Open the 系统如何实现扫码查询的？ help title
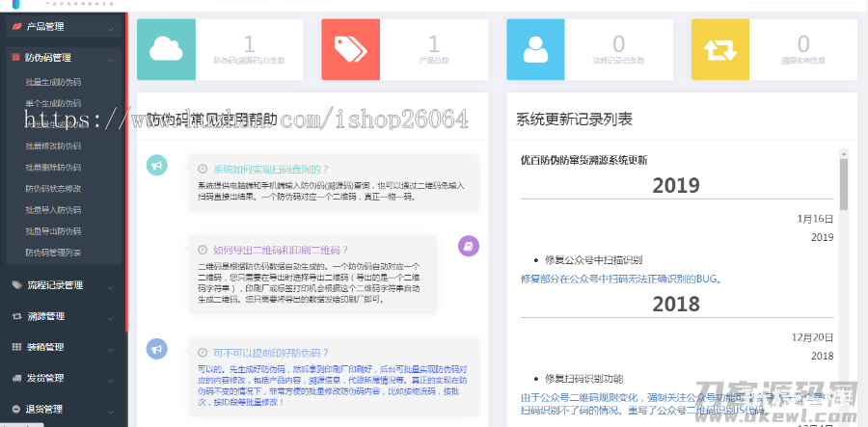The height and width of the screenshot is (427, 868). pos(271,170)
